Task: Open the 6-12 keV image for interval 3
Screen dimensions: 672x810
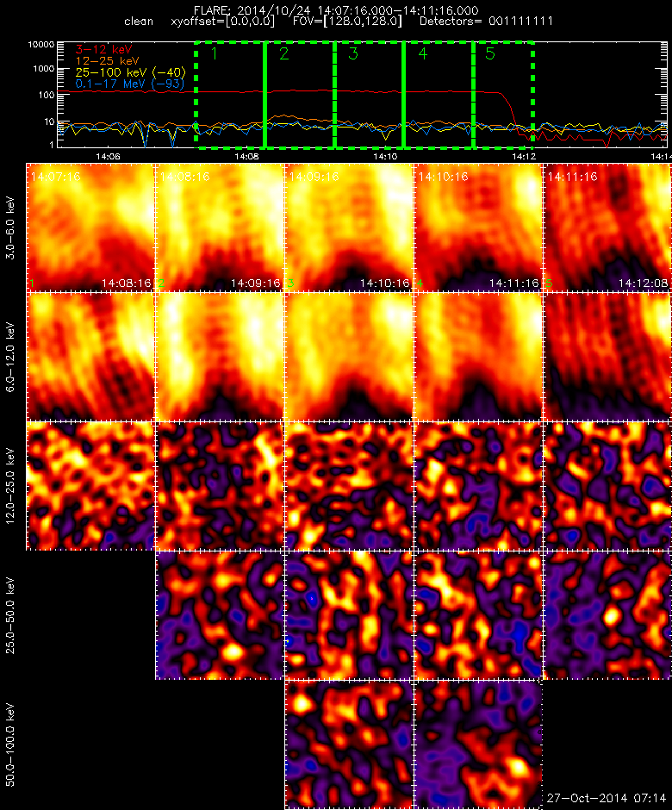Action: click(349, 357)
